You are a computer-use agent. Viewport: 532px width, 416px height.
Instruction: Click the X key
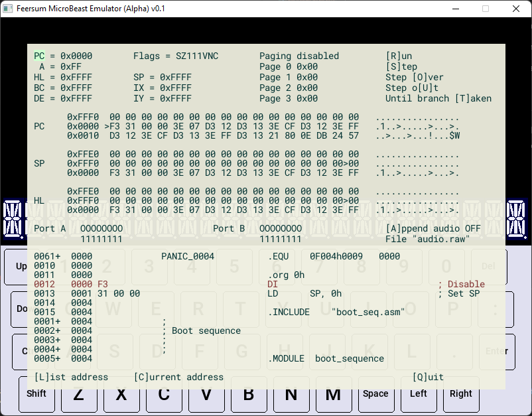click(x=121, y=395)
